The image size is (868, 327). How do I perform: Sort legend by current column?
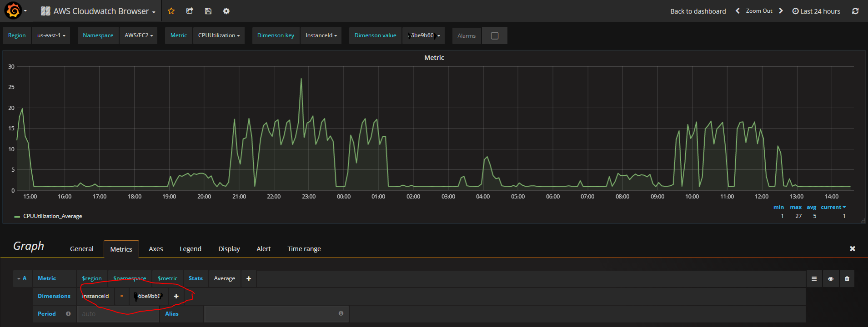pos(833,207)
